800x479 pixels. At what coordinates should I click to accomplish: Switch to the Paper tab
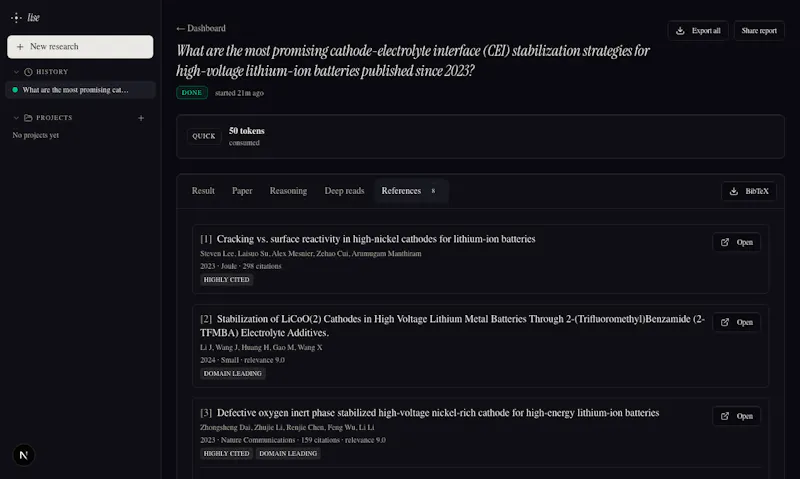coord(242,191)
